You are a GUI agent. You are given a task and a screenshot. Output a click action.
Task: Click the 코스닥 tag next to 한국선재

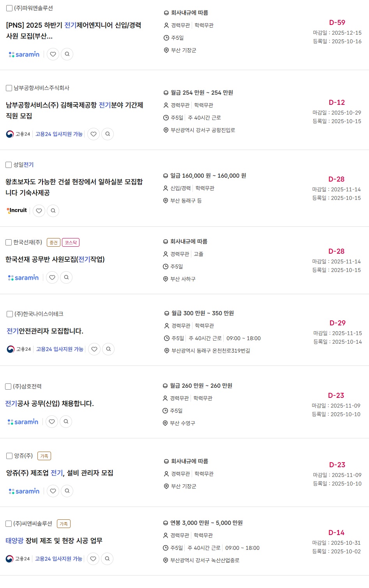(71, 242)
